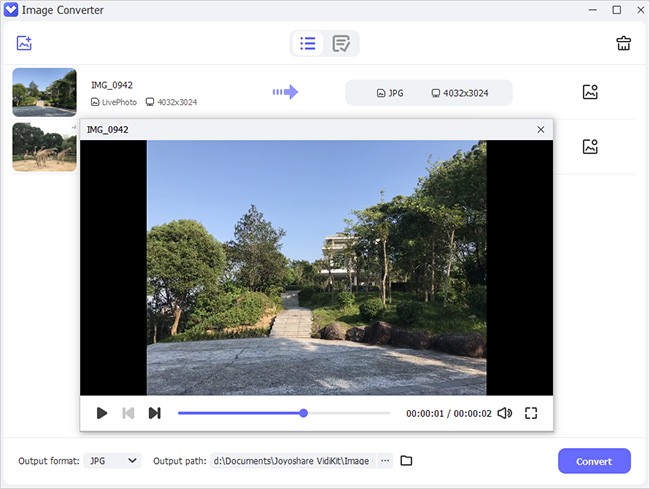
Task: Play the Live Photo preview
Action: [102, 413]
